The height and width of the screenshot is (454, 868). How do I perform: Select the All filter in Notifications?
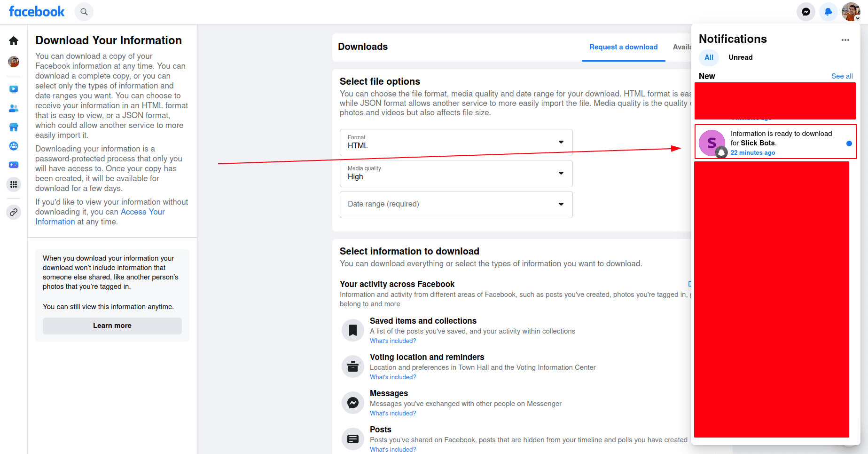tap(709, 57)
